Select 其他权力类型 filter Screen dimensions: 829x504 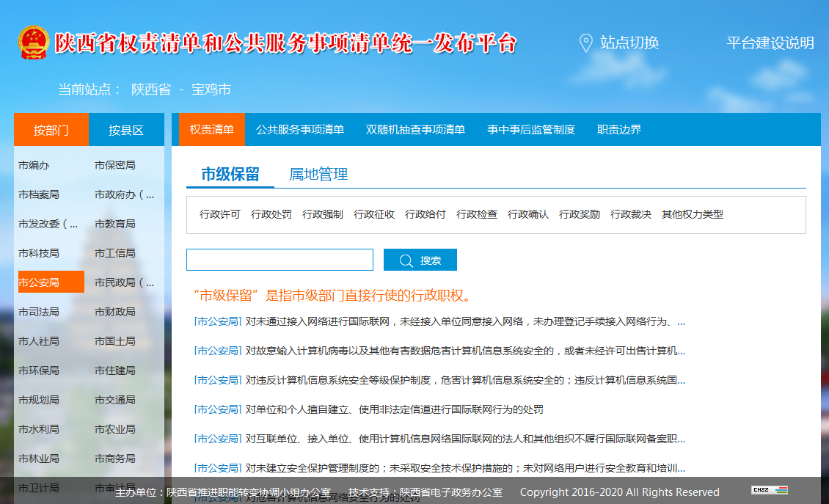(x=693, y=215)
